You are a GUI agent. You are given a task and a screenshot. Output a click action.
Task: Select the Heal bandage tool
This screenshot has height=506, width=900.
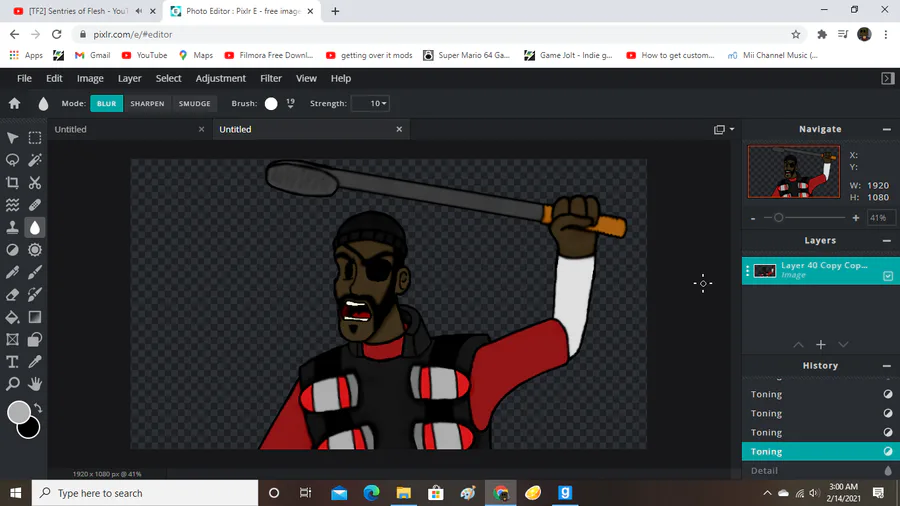tap(35, 205)
